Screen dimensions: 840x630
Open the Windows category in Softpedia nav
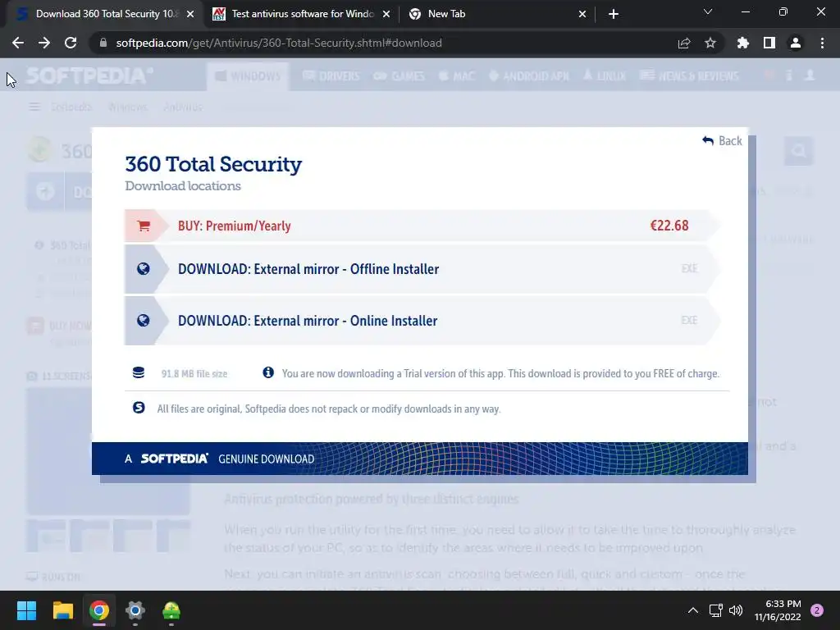(248, 76)
